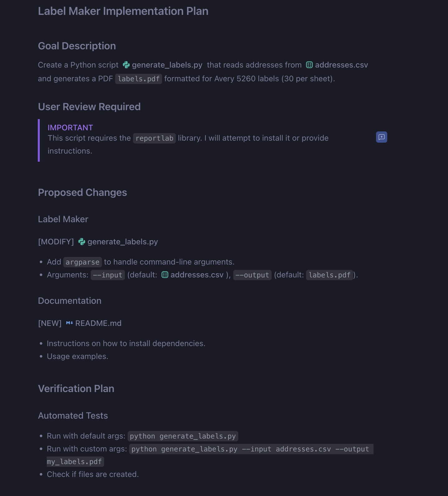This screenshot has width=448, height=496.
Task: Select the --output argument code chip
Action: tap(252, 275)
